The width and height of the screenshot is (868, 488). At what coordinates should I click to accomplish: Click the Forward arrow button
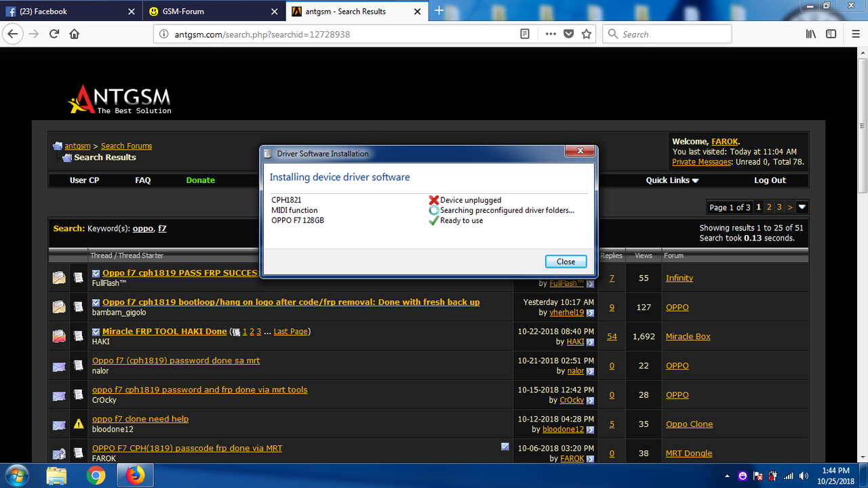(x=34, y=34)
